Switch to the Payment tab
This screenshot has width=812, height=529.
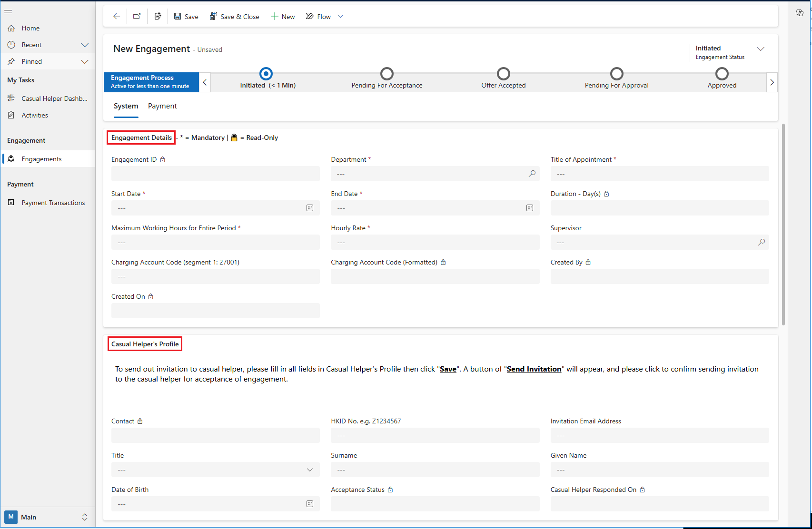(162, 106)
